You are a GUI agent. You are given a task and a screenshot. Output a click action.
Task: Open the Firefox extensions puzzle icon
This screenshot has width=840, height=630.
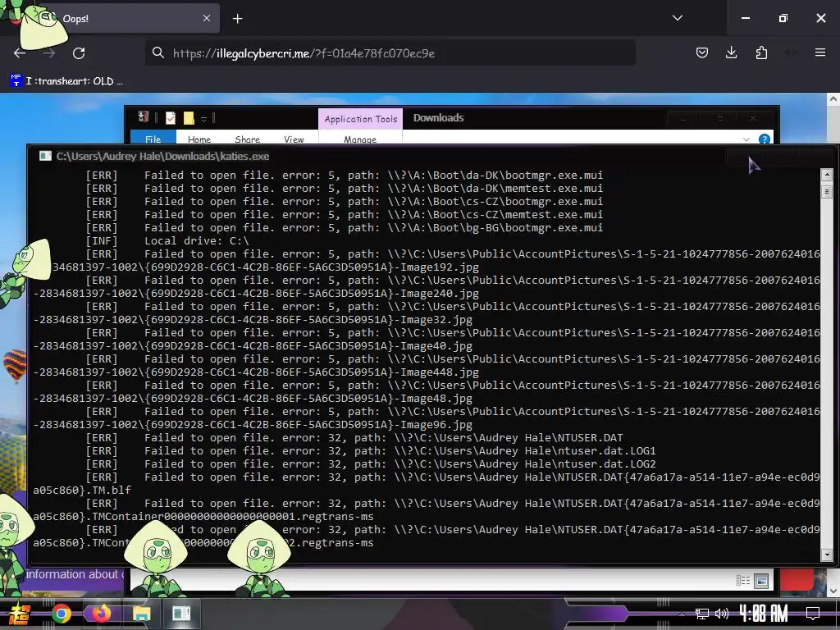click(761, 52)
